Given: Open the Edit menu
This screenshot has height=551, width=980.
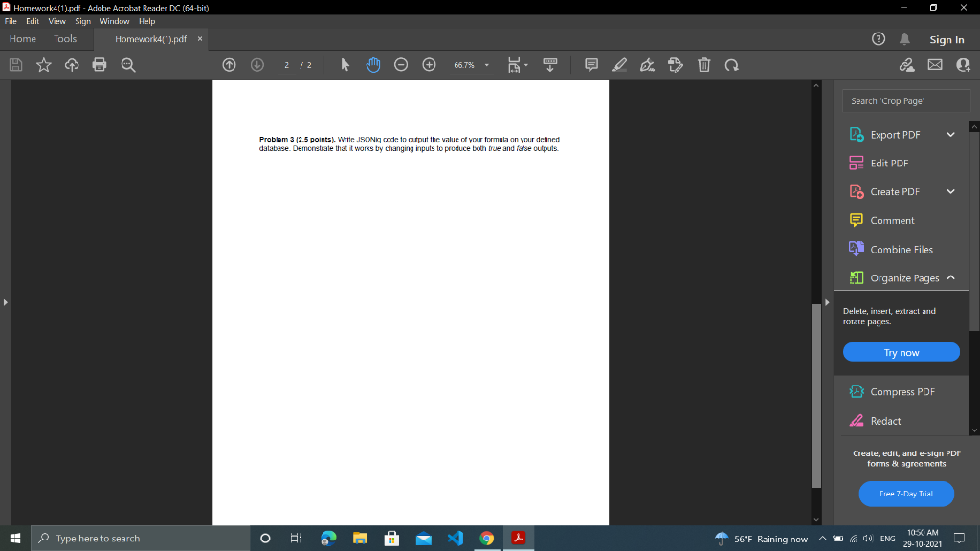Looking at the screenshot, I should 33,20.
